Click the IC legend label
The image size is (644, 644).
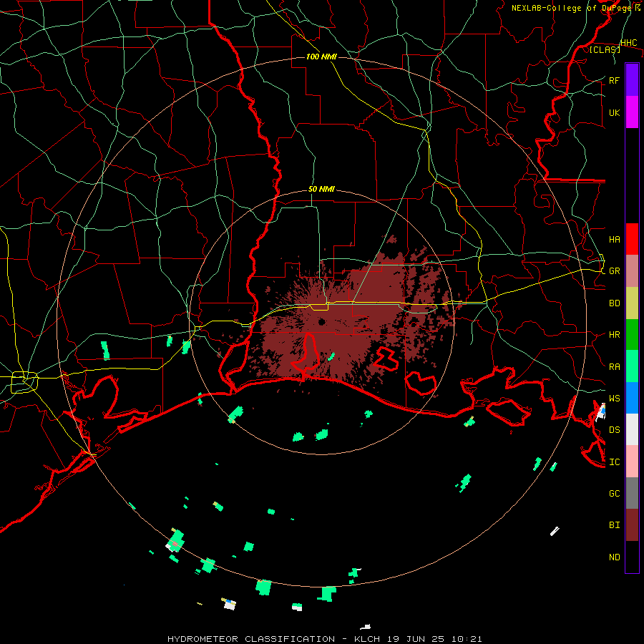point(614,462)
